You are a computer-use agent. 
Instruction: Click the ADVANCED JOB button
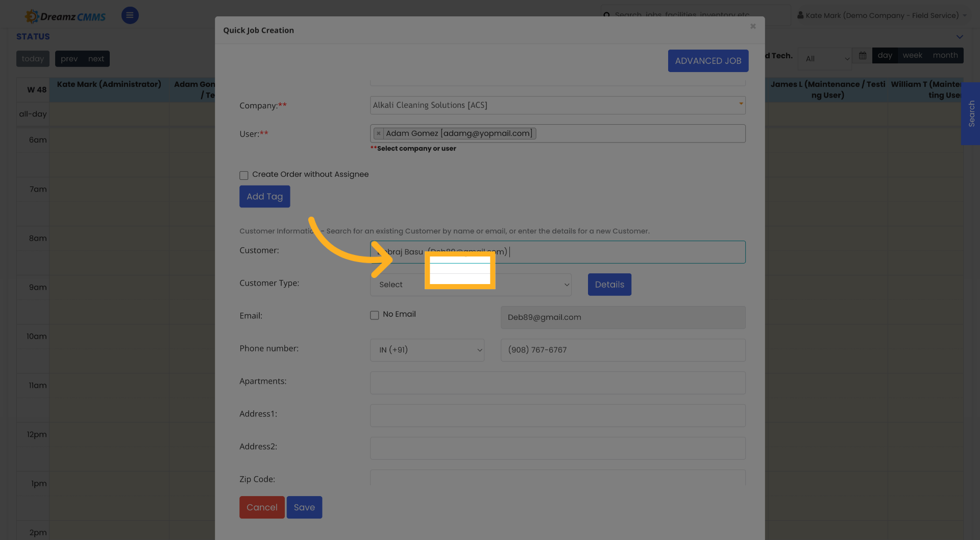708,60
